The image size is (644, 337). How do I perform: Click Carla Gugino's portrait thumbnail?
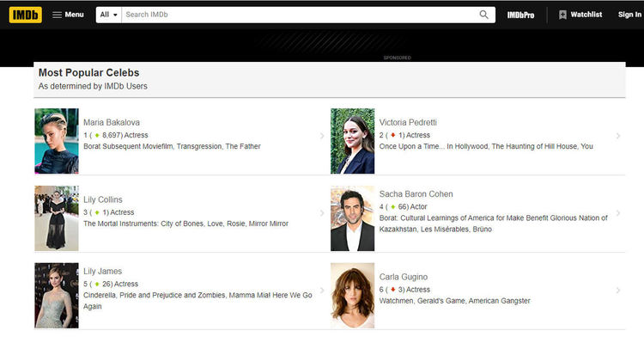coord(352,296)
